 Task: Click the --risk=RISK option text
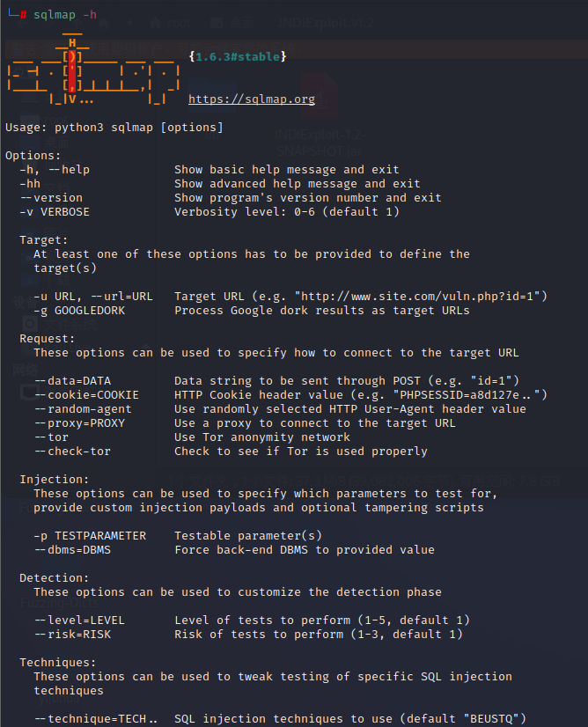click(x=73, y=635)
